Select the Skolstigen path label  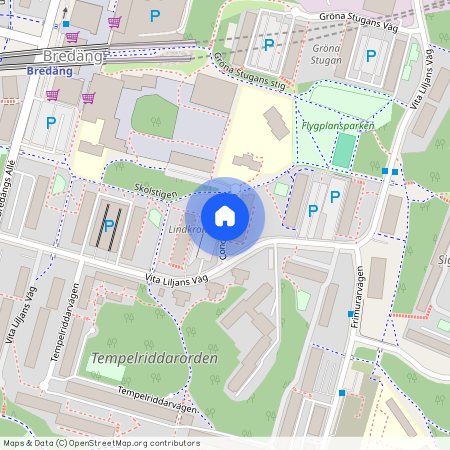click(156, 191)
